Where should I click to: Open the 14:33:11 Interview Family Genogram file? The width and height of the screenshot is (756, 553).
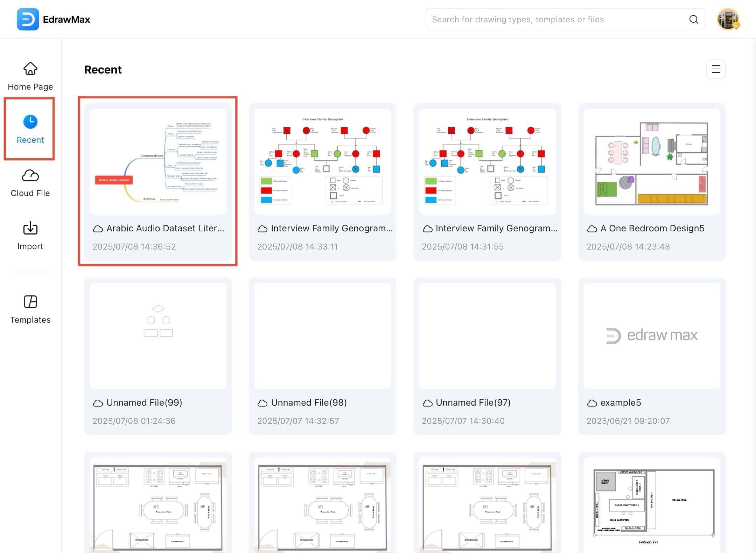pyautogui.click(x=322, y=161)
